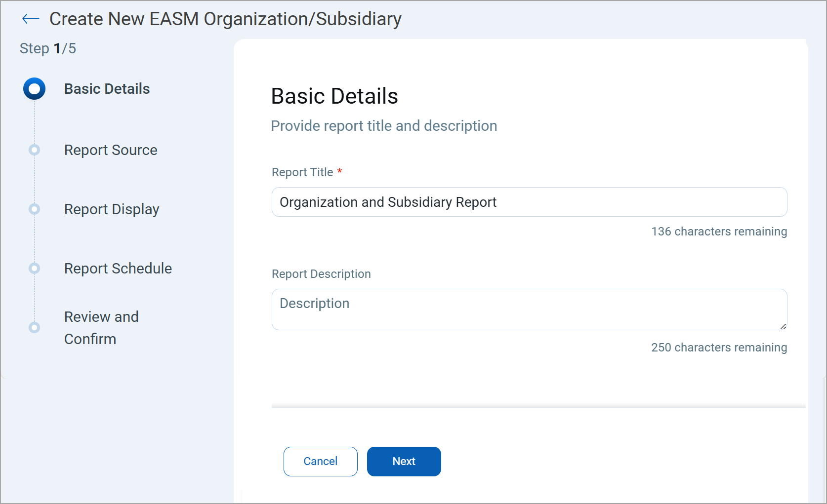
Task: Click the '250 characters remaining' counter
Action: (x=719, y=348)
